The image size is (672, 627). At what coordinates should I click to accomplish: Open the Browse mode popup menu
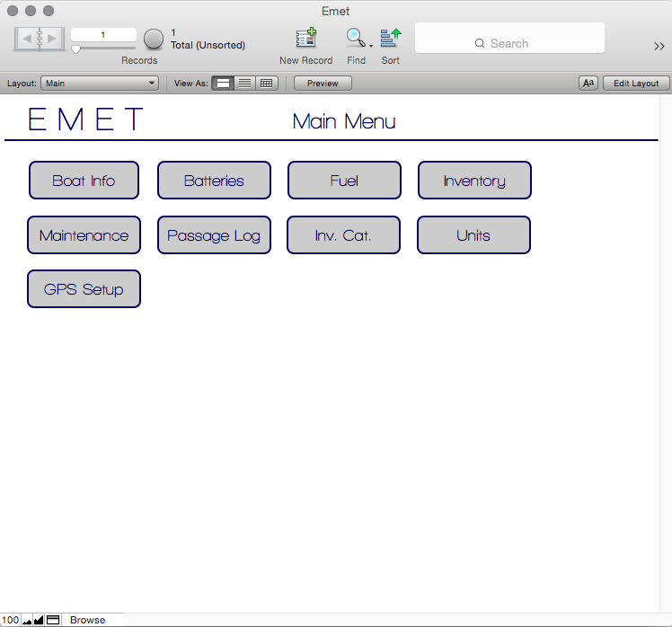pyautogui.click(x=88, y=620)
